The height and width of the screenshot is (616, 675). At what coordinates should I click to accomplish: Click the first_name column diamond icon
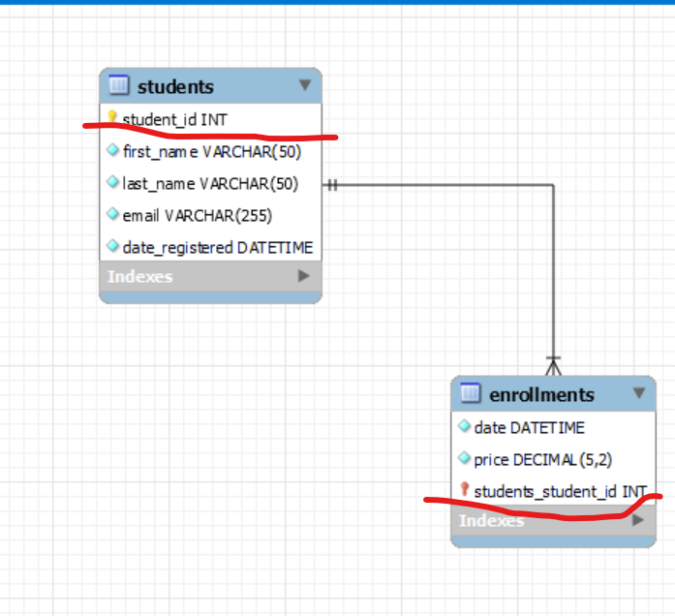pyautogui.click(x=112, y=150)
